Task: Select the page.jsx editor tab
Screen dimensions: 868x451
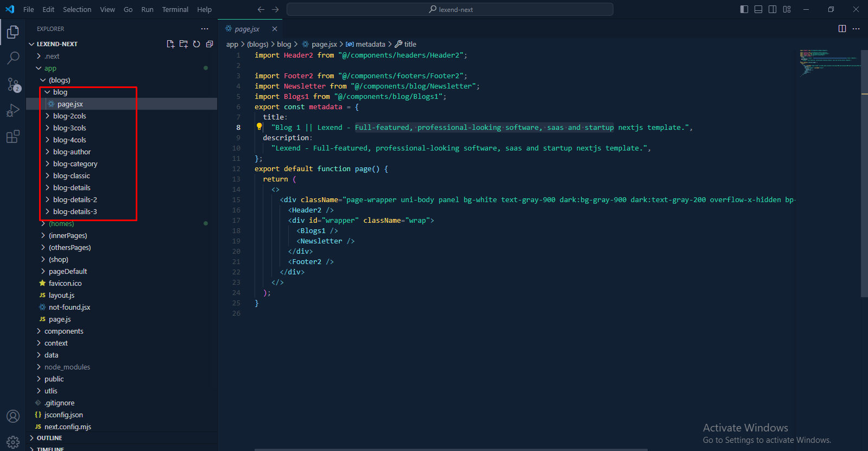Action: [x=247, y=29]
